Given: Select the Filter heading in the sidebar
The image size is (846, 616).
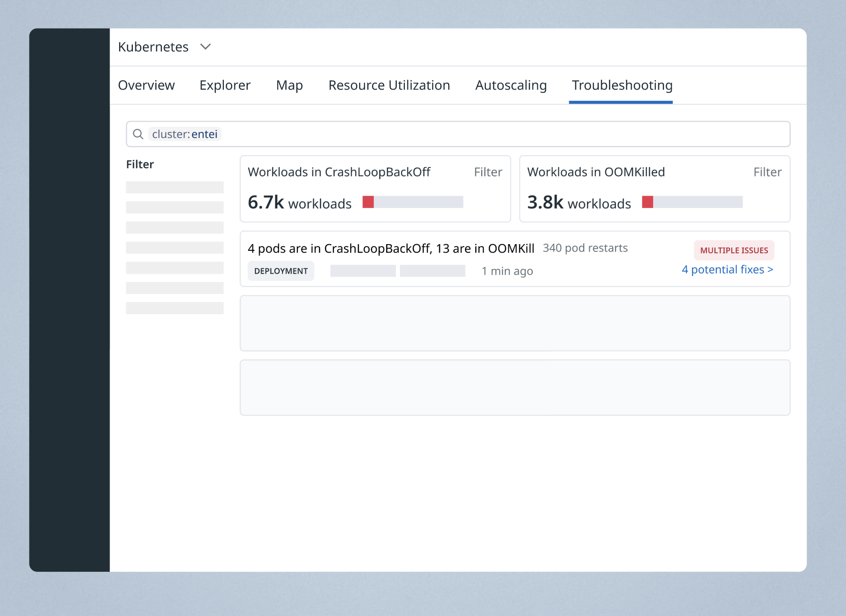Looking at the screenshot, I should 140,164.
